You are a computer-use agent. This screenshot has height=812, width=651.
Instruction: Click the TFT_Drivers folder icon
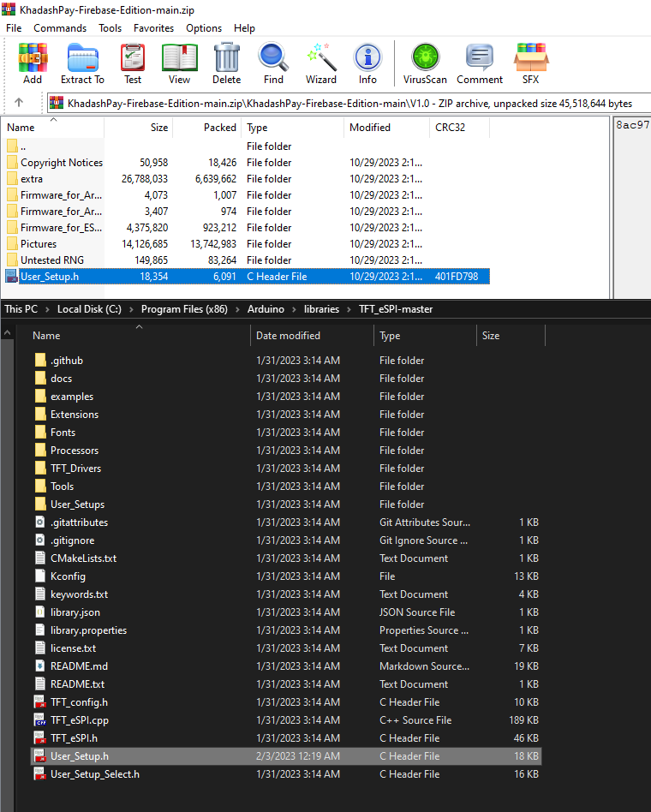40,469
